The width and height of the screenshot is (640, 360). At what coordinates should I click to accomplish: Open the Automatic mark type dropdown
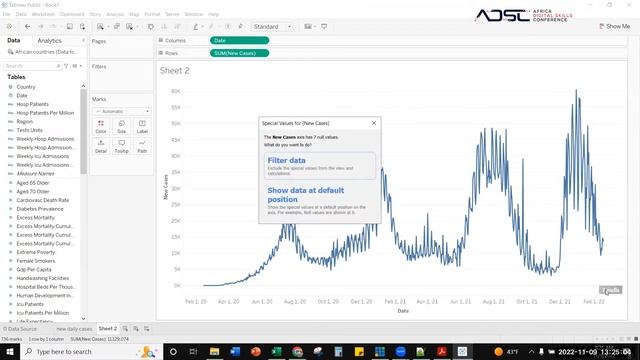[122, 111]
